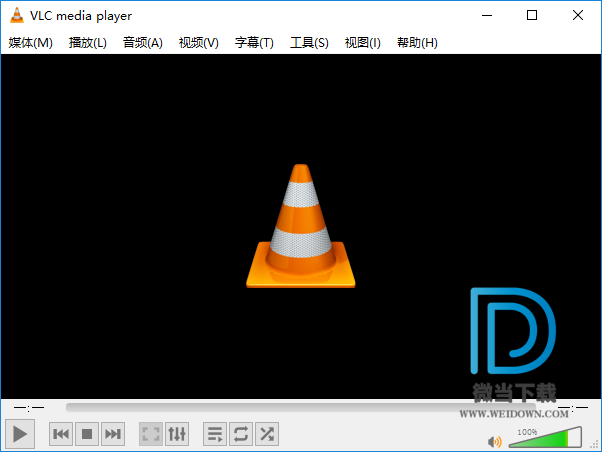Toggle loop repeat mode

[241, 434]
